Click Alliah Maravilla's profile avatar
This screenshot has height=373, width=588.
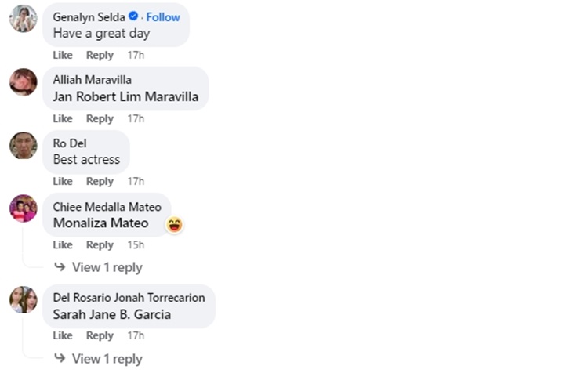pyautogui.click(x=23, y=81)
